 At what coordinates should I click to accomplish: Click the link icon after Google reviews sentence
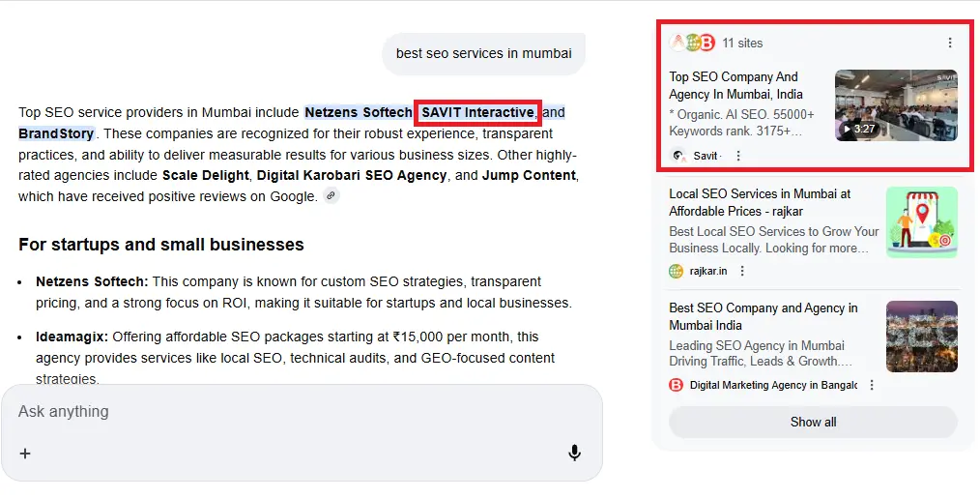(x=331, y=196)
